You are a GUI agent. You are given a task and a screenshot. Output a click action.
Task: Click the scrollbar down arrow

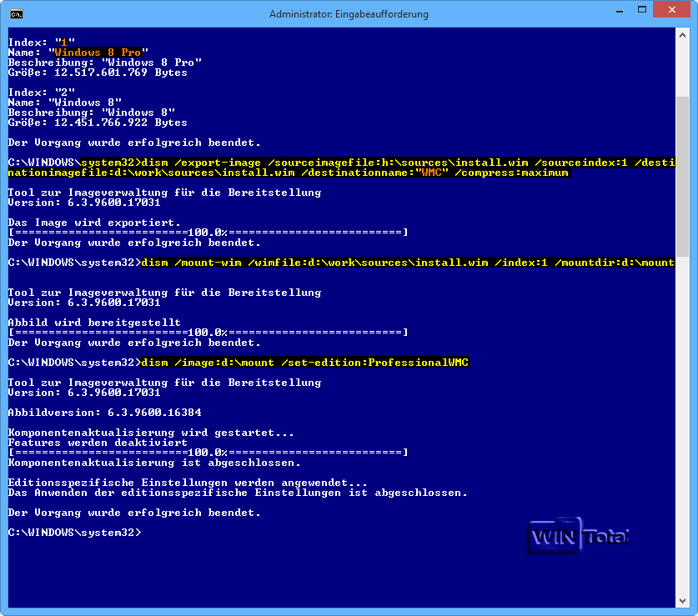pos(682,601)
